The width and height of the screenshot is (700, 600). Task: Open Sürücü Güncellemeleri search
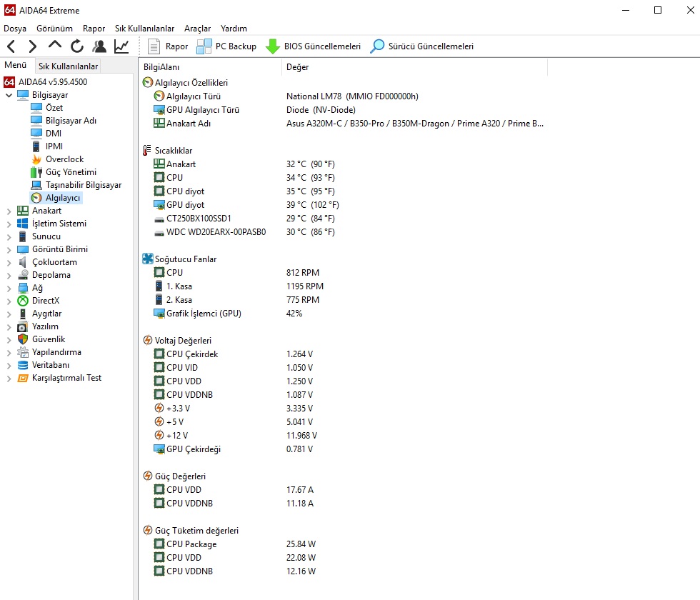(x=422, y=46)
